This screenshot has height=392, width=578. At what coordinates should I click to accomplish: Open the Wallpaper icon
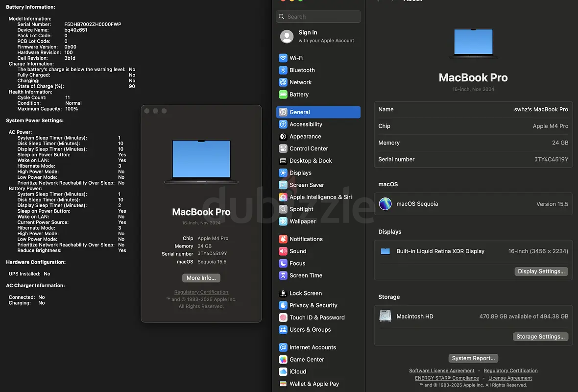point(283,221)
